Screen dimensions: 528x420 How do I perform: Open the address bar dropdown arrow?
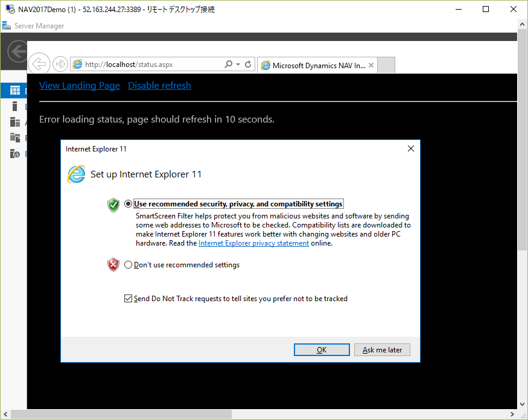pyautogui.click(x=238, y=64)
